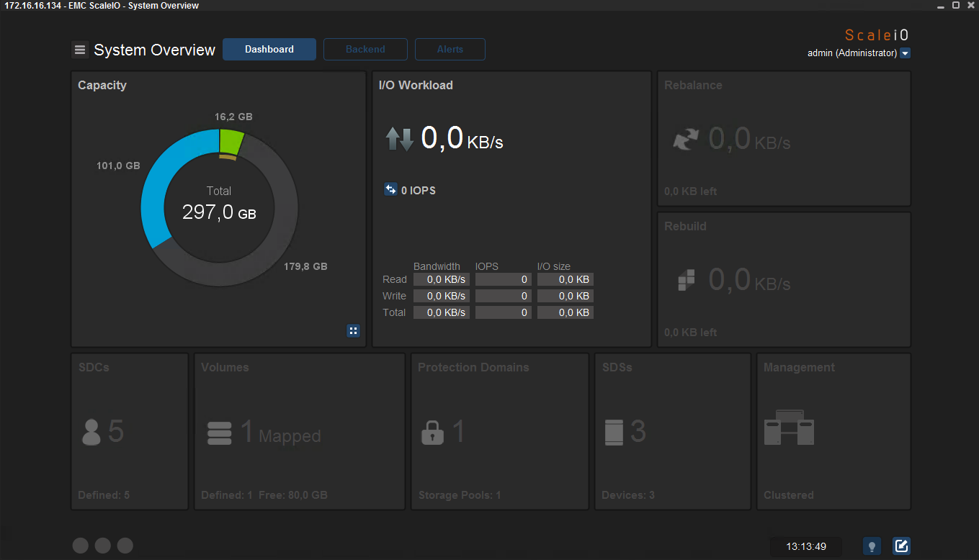979x560 pixels.
Task: Expand the admin user dropdown arrow
Action: [x=906, y=53]
